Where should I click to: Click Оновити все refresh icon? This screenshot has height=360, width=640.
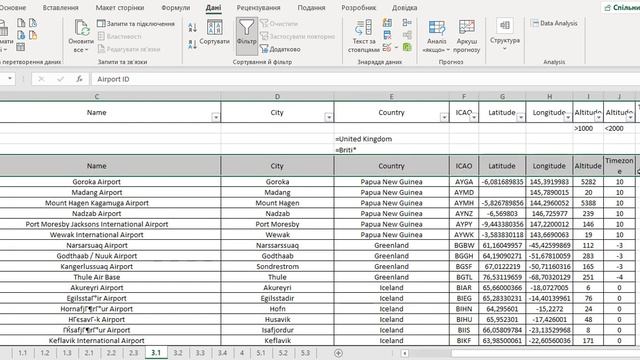[82, 28]
